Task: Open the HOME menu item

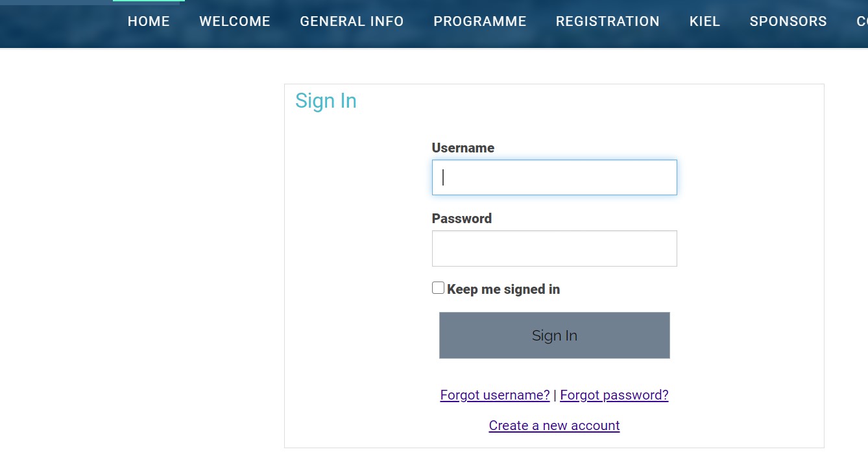Action: [149, 21]
